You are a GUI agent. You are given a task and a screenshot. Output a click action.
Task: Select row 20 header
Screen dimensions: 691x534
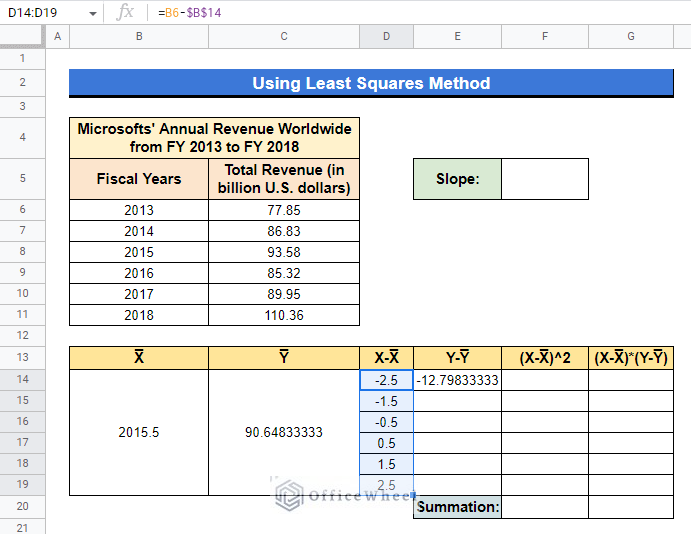[22, 506]
